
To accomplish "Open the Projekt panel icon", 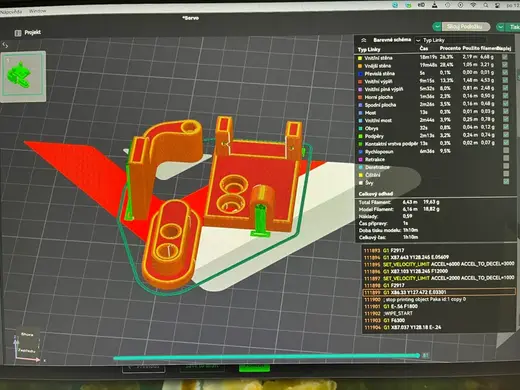I will pos(18,33).
